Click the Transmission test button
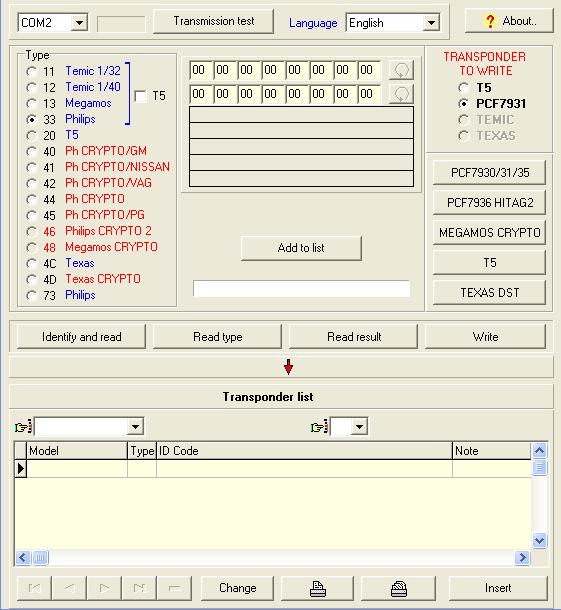This screenshot has height=610, width=561. tap(214, 21)
